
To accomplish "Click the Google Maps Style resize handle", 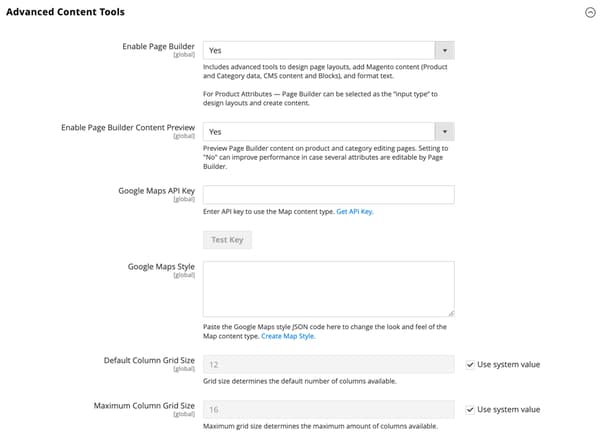I will [450, 312].
